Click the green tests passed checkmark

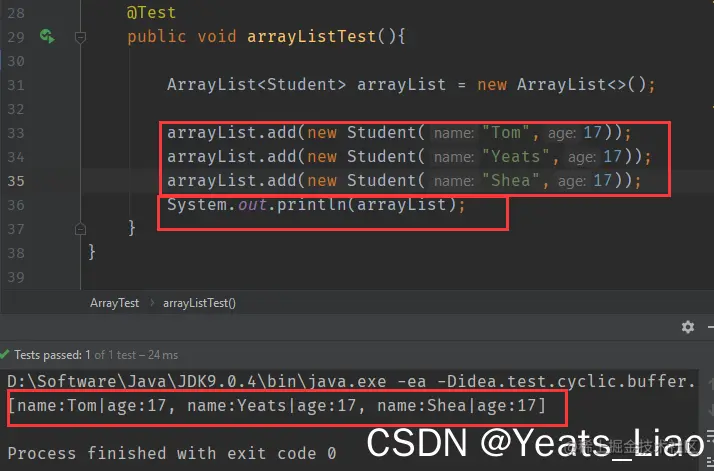[x=5, y=354]
